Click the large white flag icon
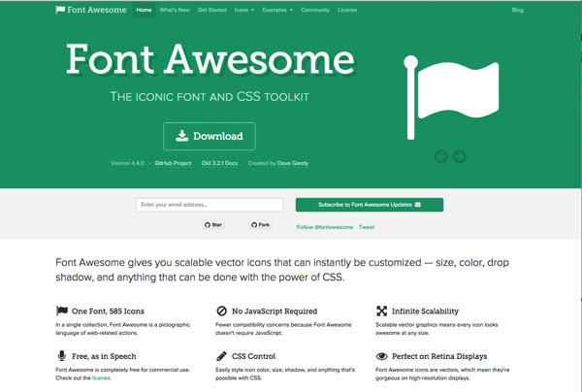 click(x=451, y=97)
